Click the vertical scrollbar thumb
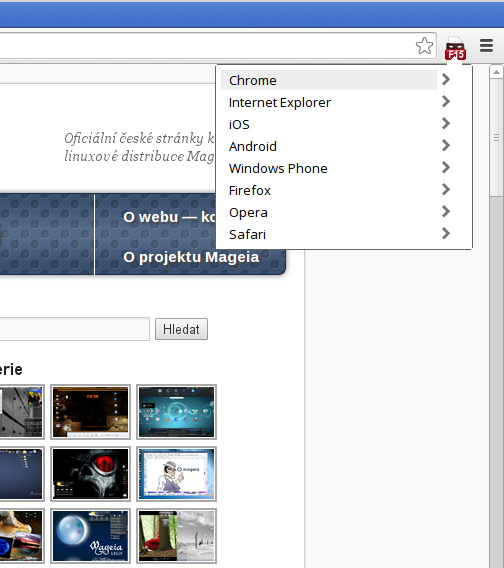504x568 pixels. pos(496,138)
